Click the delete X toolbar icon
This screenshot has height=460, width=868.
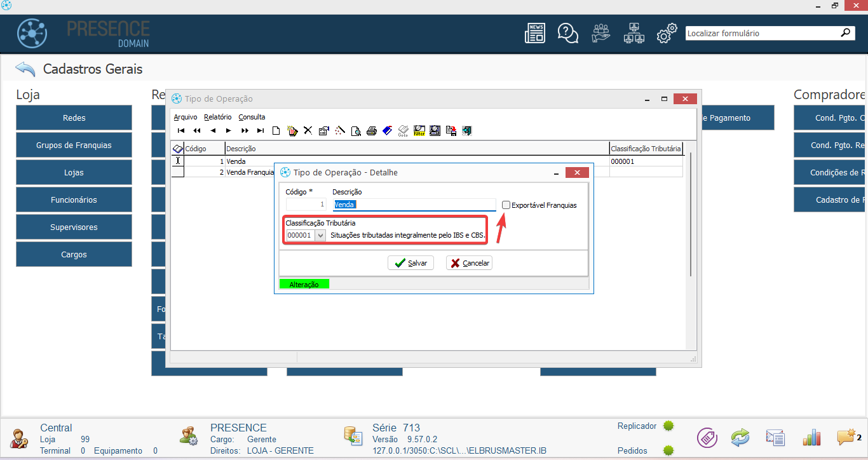pyautogui.click(x=308, y=131)
